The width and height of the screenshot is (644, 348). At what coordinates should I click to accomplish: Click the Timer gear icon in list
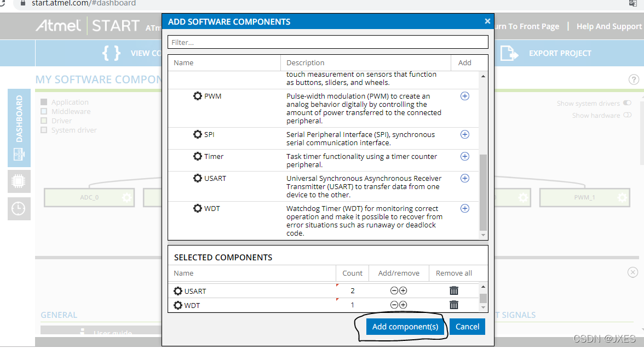198,156
